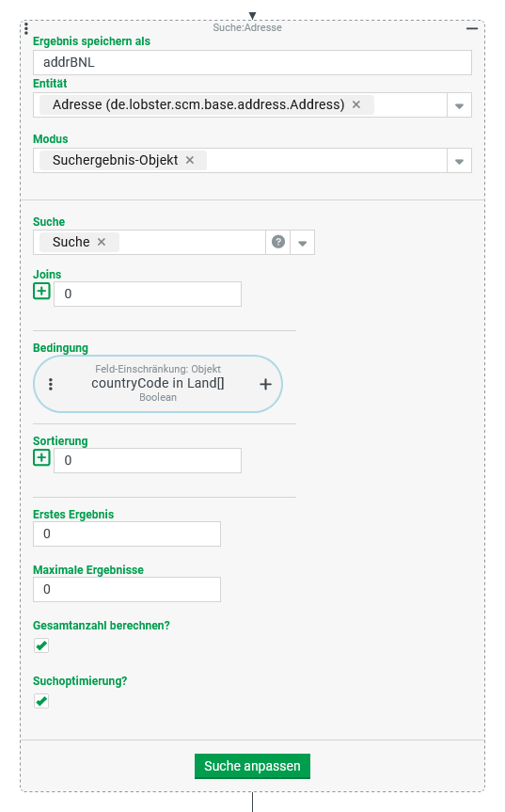The image size is (505, 812).
Task: Select the countryCode in Land[] condition
Action: click(158, 384)
